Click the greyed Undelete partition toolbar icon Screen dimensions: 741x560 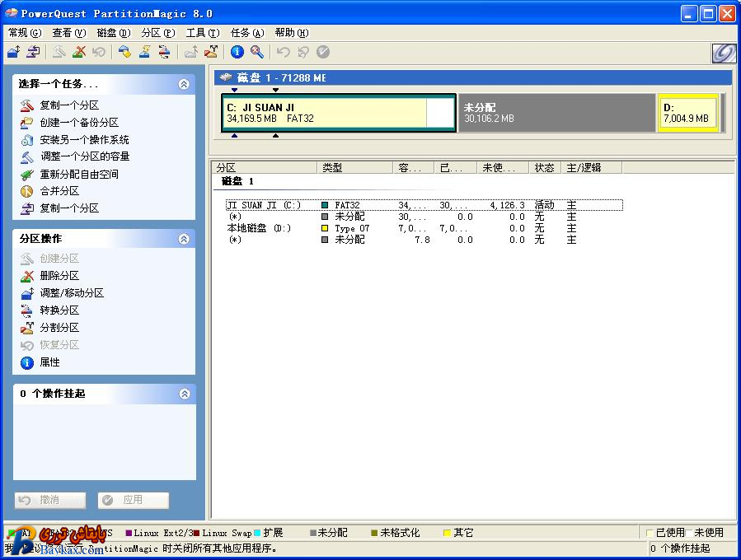point(99,51)
